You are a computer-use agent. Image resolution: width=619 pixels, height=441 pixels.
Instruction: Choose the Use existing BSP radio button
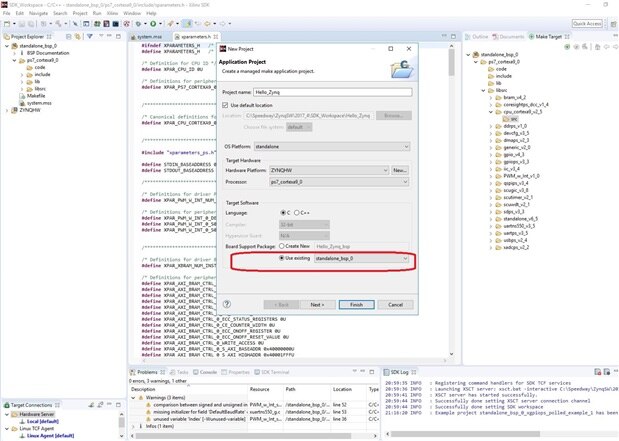coord(283,258)
